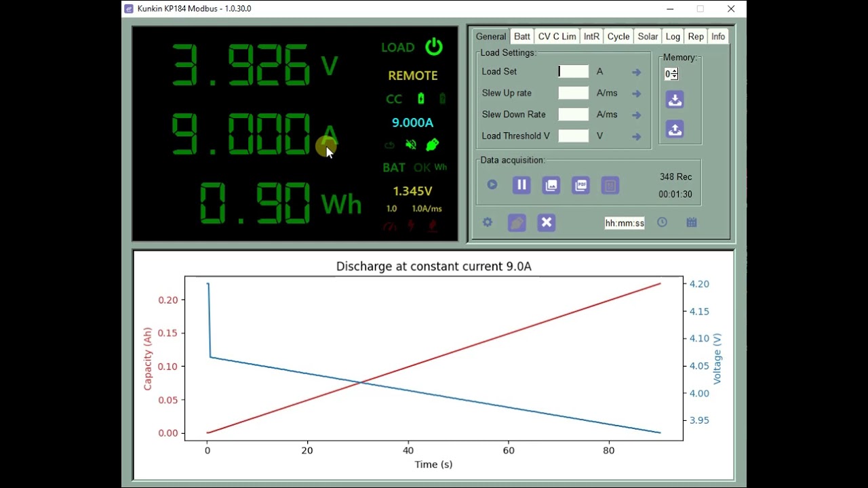The height and width of the screenshot is (488, 868).
Task: Switch to the General tab
Action: point(491,37)
